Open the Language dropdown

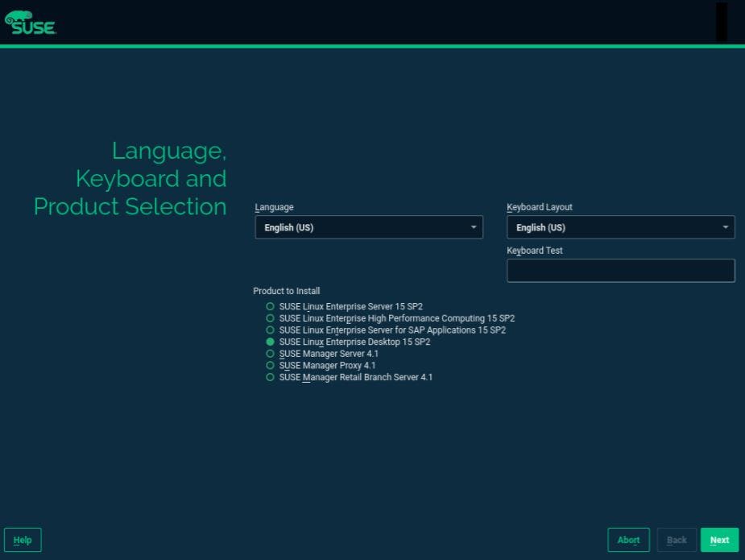tap(368, 227)
